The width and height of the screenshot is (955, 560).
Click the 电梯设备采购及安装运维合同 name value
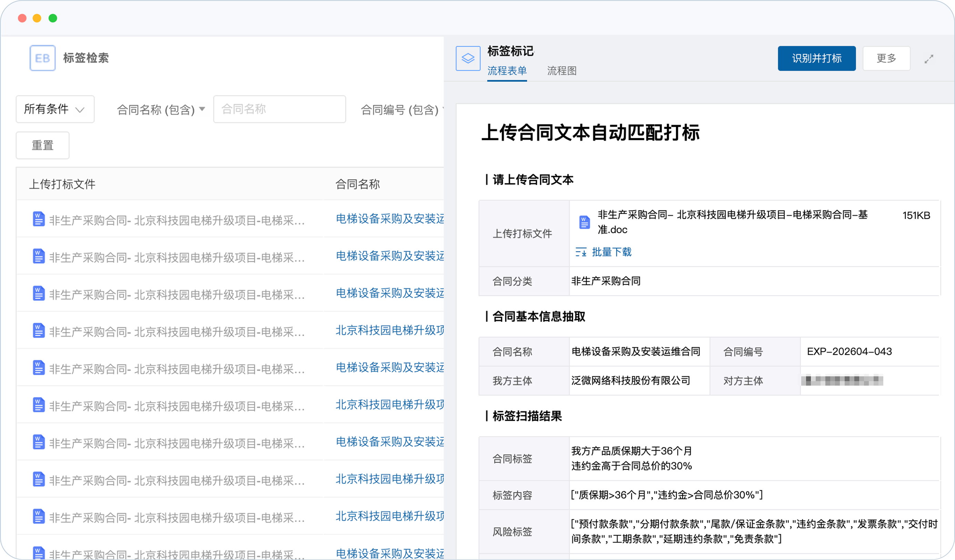tap(635, 352)
